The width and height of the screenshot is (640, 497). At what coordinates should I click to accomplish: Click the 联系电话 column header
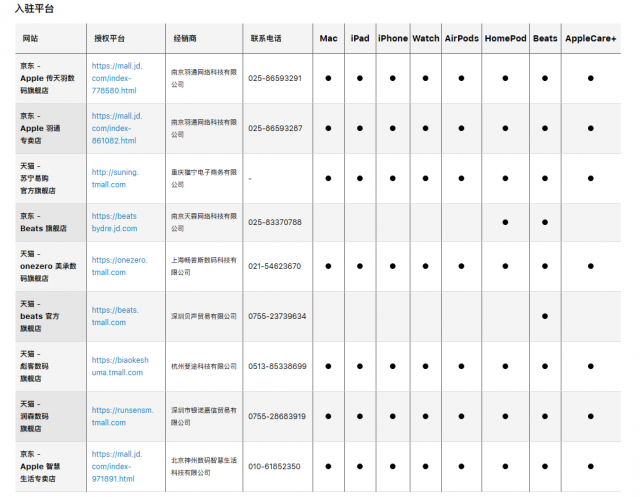coord(266,38)
